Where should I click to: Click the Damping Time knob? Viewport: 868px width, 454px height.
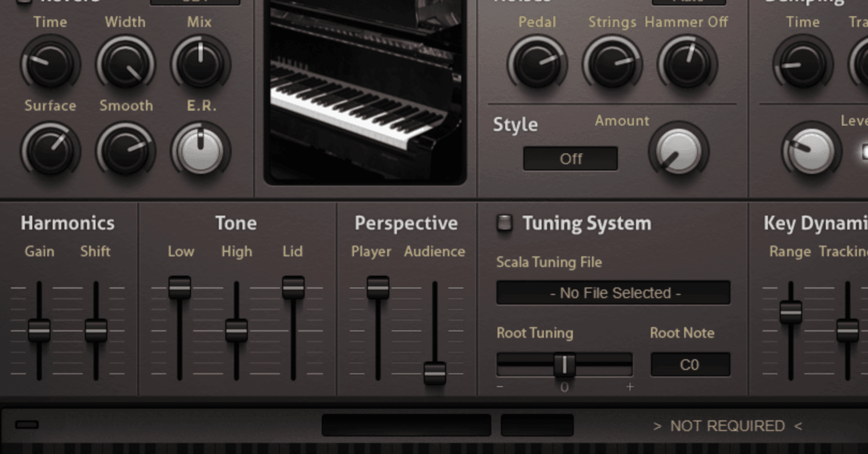pos(803,63)
